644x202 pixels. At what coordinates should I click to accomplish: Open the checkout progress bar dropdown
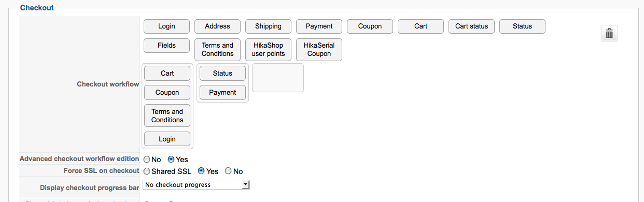pyautogui.click(x=197, y=184)
